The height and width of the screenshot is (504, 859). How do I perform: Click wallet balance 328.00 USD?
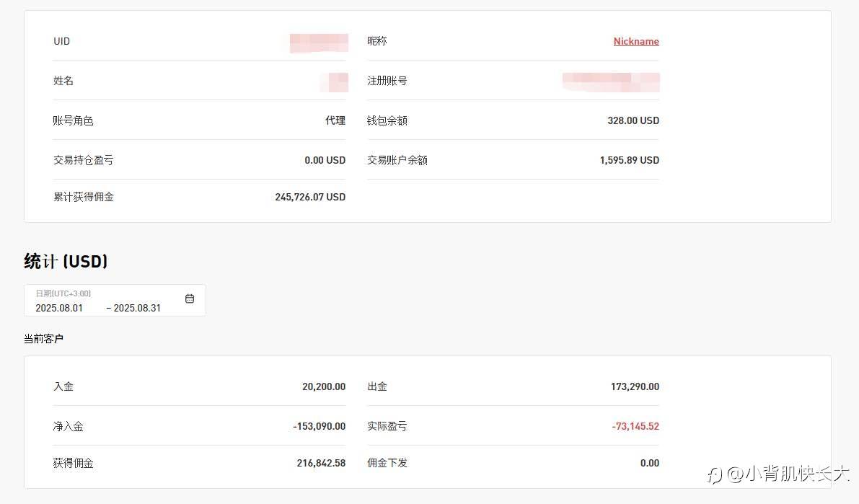pyautogui.click(x=633, y=120)
